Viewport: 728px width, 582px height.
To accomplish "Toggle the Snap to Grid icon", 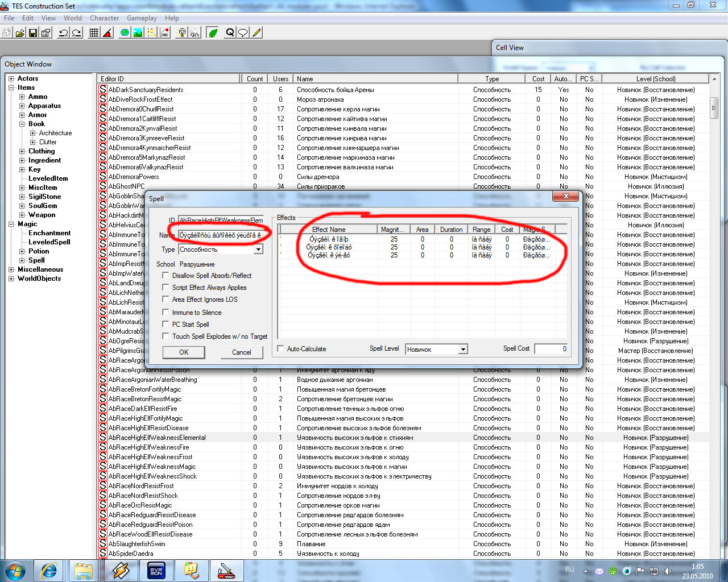I will 94,33.
